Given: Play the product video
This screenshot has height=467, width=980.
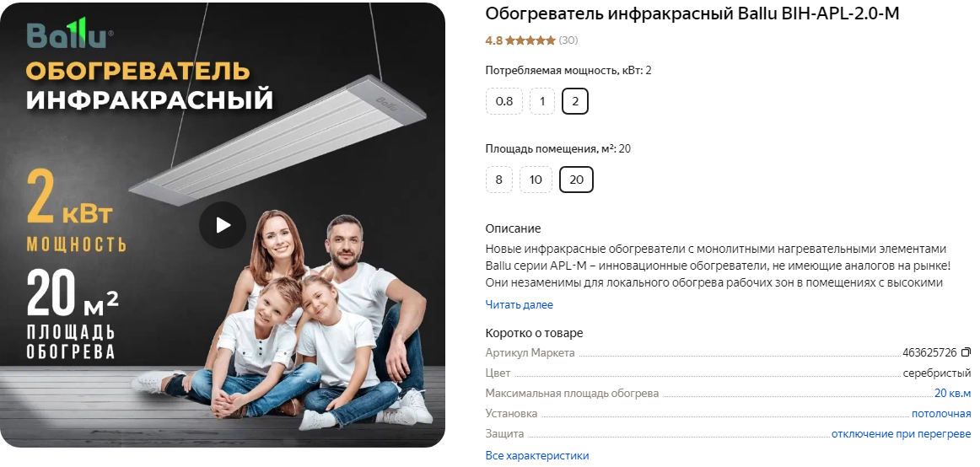Looking at the screenshot, I should [x=223, y=225].
